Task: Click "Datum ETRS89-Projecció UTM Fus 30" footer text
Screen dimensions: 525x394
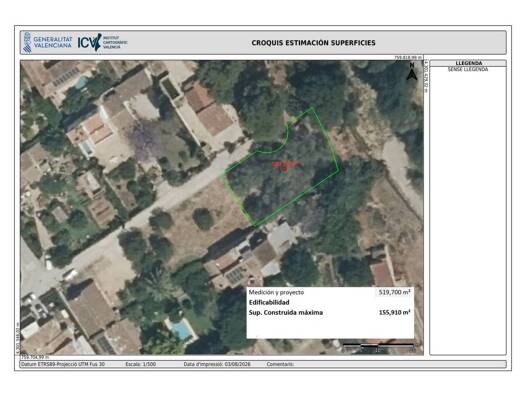Action: tap(63, 364)
